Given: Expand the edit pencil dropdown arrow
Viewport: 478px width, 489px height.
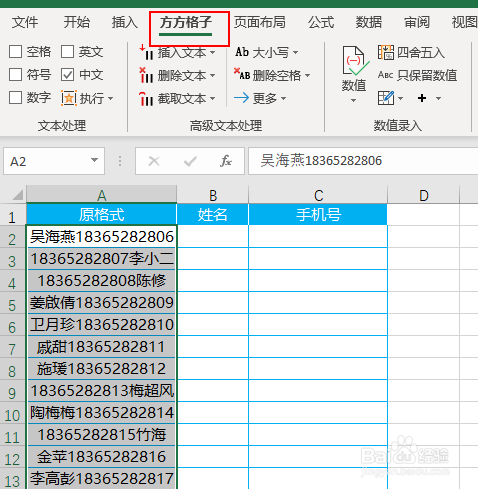Looking at the screenshot, I should click(x=400, y=98).
